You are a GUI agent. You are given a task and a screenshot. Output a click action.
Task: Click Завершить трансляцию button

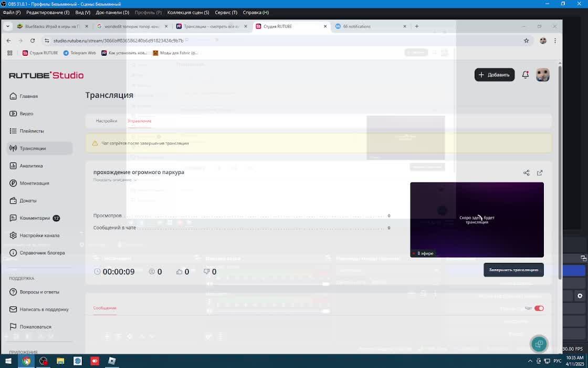(513, 270)
